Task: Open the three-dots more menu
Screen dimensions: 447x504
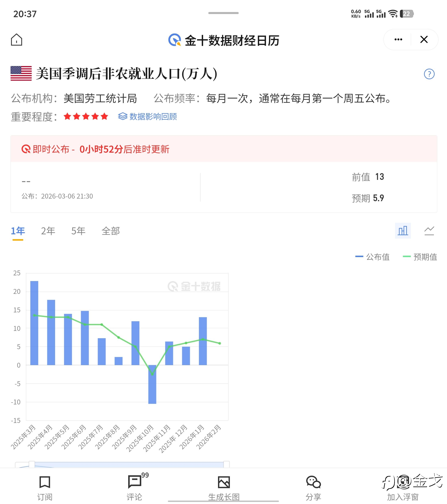Action: (x=398, y=39)
